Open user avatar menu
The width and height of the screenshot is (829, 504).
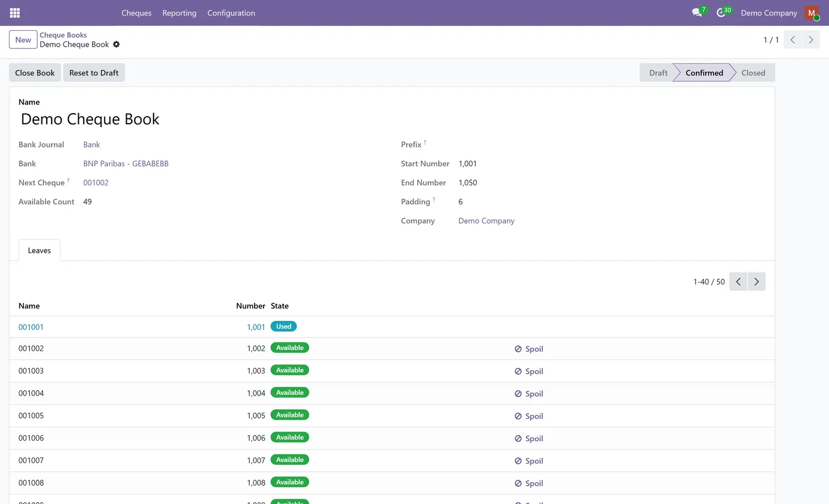(811, 13)
